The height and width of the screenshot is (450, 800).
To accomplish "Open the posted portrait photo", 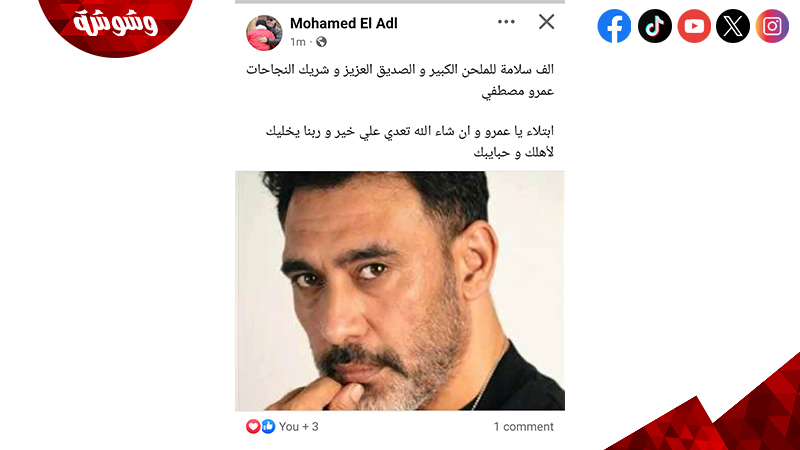I will (x=399, y=291).
